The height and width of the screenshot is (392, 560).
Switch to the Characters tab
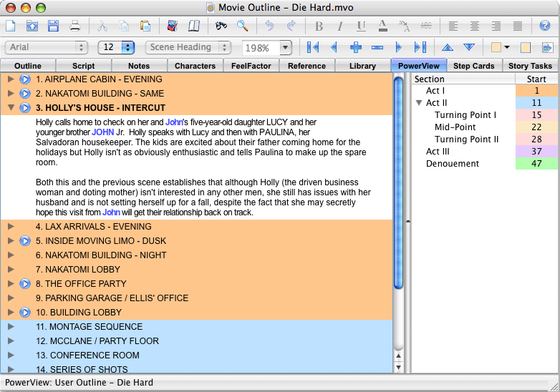point(195,66)
